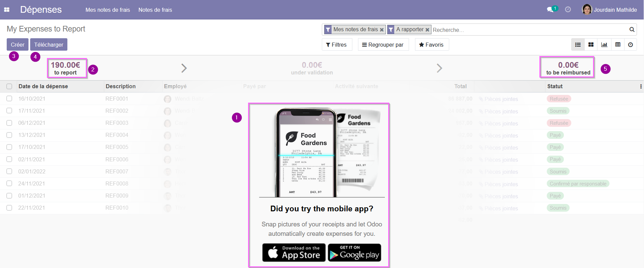The width and height of the screenshot is (644, 268).
Task: Switch to graph view
Action: pyautogui.click(x=604, y=45)
